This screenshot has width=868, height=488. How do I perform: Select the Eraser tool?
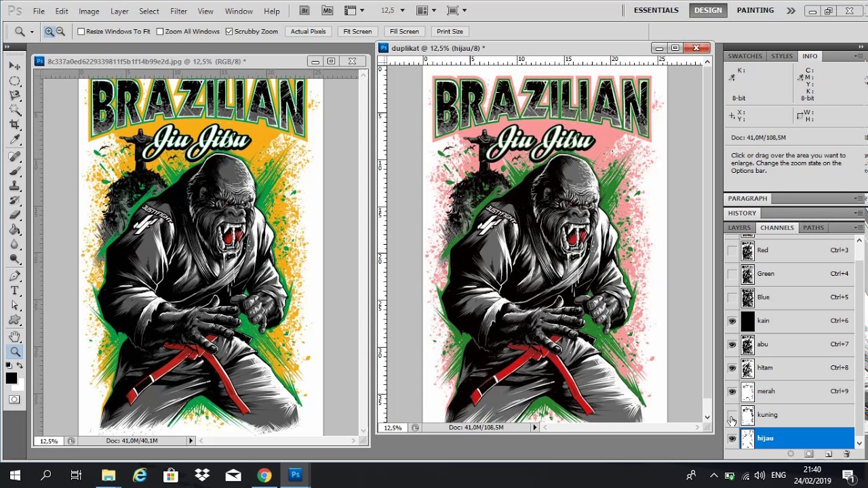[15, 215]
